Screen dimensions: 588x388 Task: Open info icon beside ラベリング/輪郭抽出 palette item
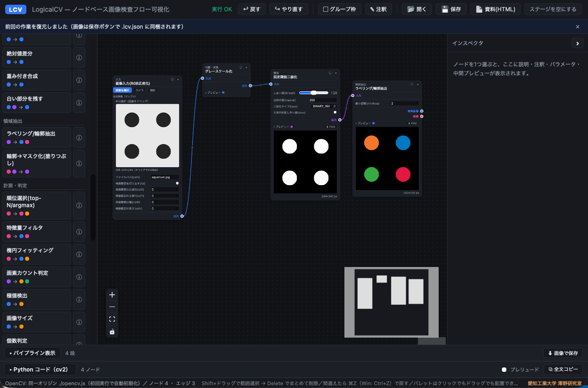(x=79, y=137)
